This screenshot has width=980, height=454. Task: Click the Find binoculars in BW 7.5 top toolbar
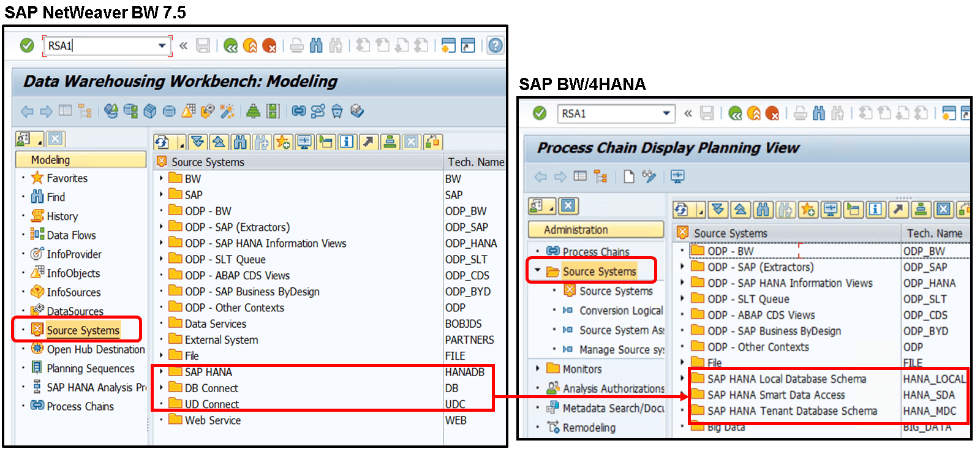click(316, 45)
